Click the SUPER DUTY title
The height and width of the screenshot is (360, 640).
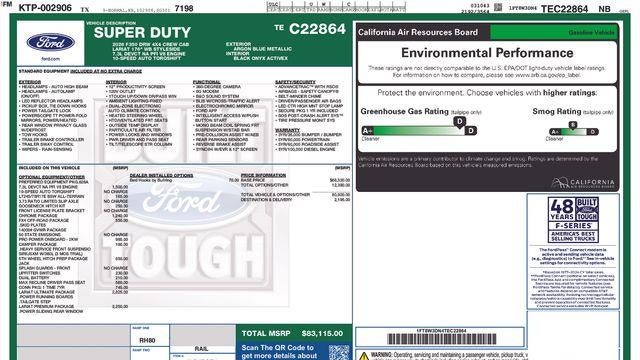[142, 33]
